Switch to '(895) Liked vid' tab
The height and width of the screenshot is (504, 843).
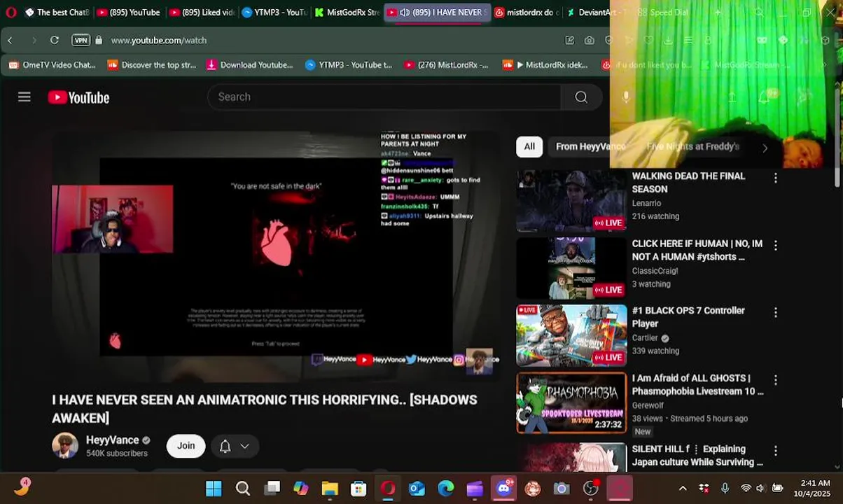coord(202,12)
